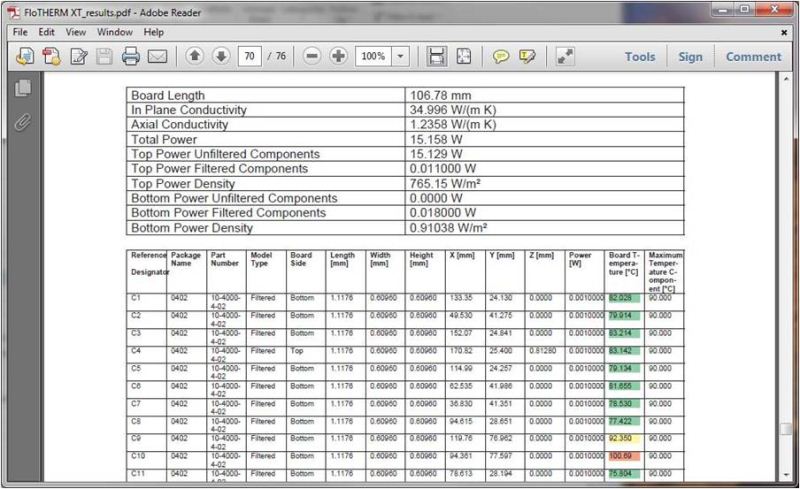Open attachments paperclip panel

pos(23,121)
